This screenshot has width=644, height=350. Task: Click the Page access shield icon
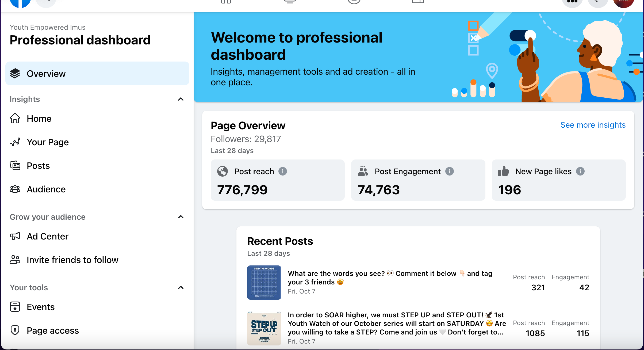[x=15, y=330]
